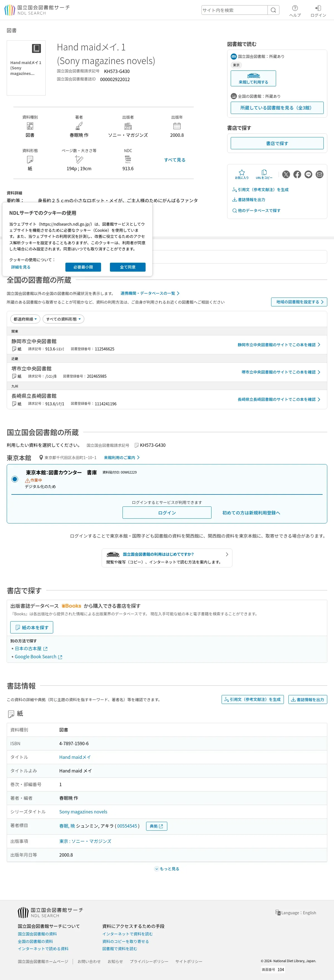Open the 都道府県順 sort dropdown
Viewport: 334px width, 980px height.
point(25,319)
